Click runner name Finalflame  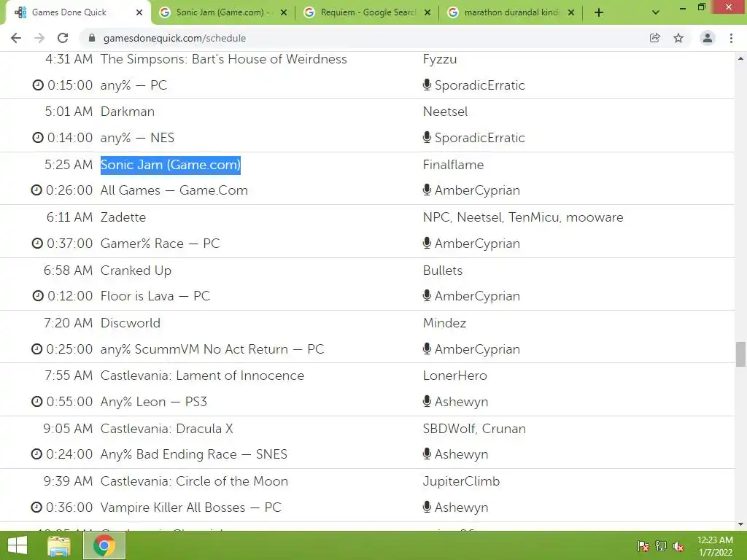453,165
